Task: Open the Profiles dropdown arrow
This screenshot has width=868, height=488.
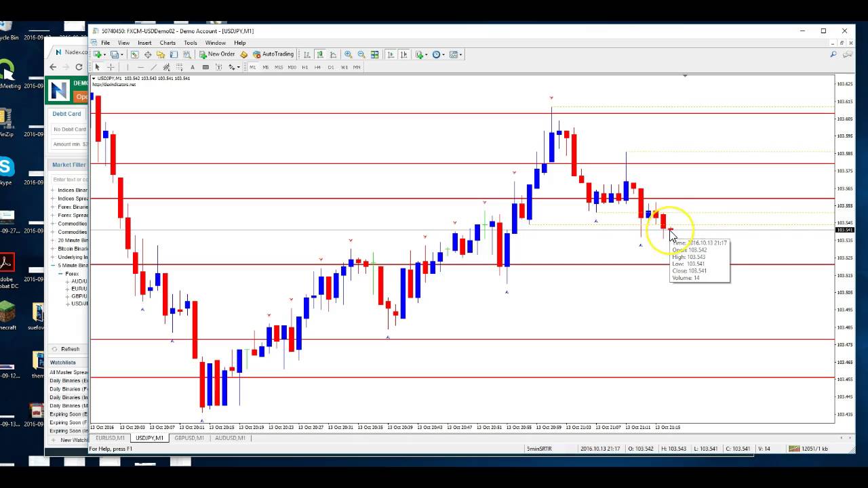Action: pos(122,54)
